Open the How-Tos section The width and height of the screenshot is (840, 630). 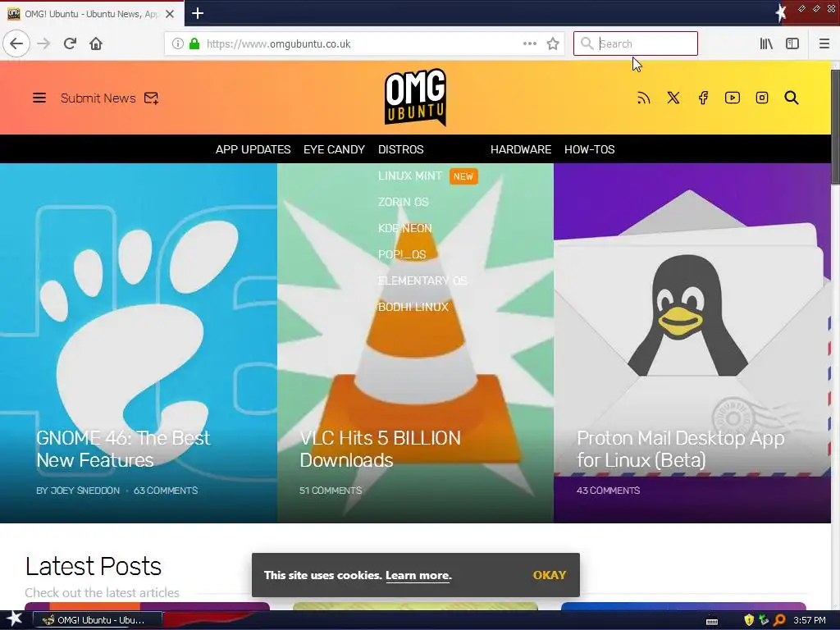pyautogui.click(x=589, y=149)
